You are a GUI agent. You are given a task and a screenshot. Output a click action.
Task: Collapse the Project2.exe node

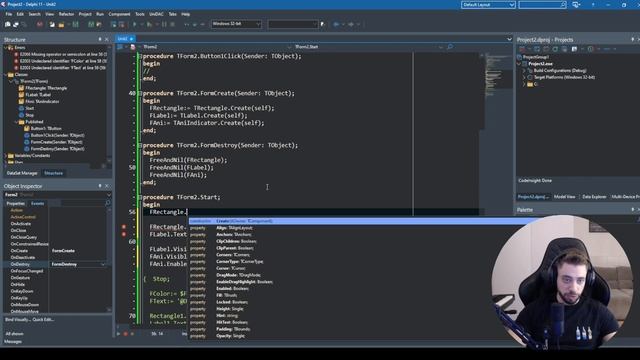(519, 64)
